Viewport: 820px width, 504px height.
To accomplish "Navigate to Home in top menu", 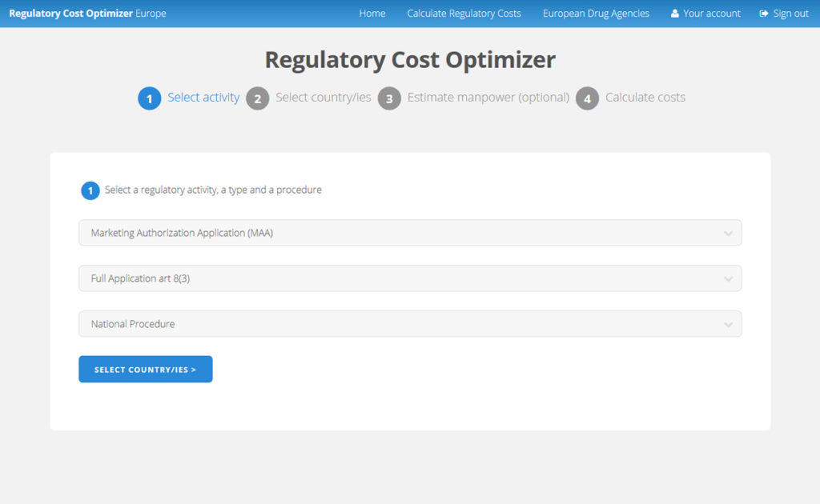I will click(x=372, y=13).
